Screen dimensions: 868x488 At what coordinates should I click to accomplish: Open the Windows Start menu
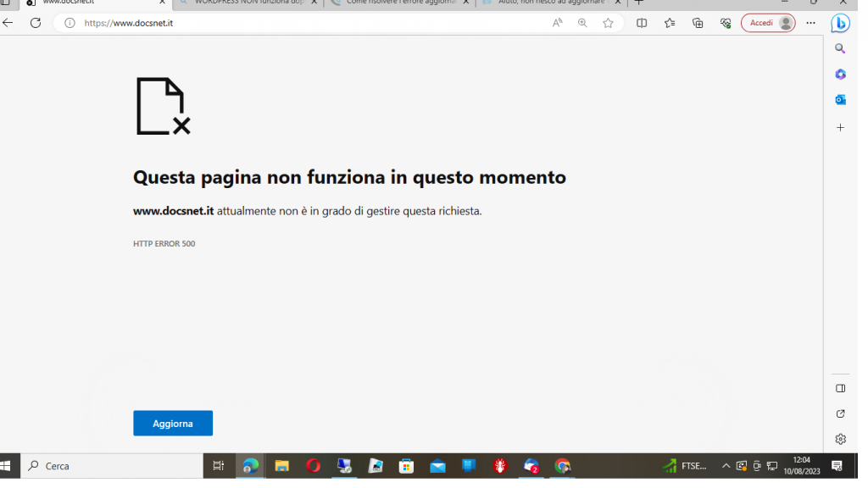pos(6,466)
